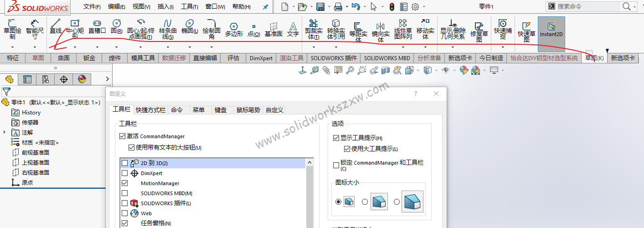Choose the 椭圆 ellipse tool

point(190,27)
